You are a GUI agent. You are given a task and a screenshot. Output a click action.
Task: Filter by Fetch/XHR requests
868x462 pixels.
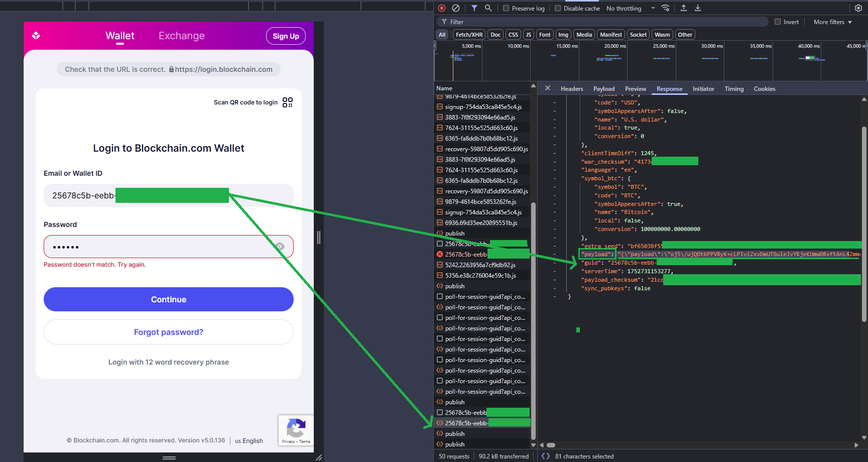469,35
